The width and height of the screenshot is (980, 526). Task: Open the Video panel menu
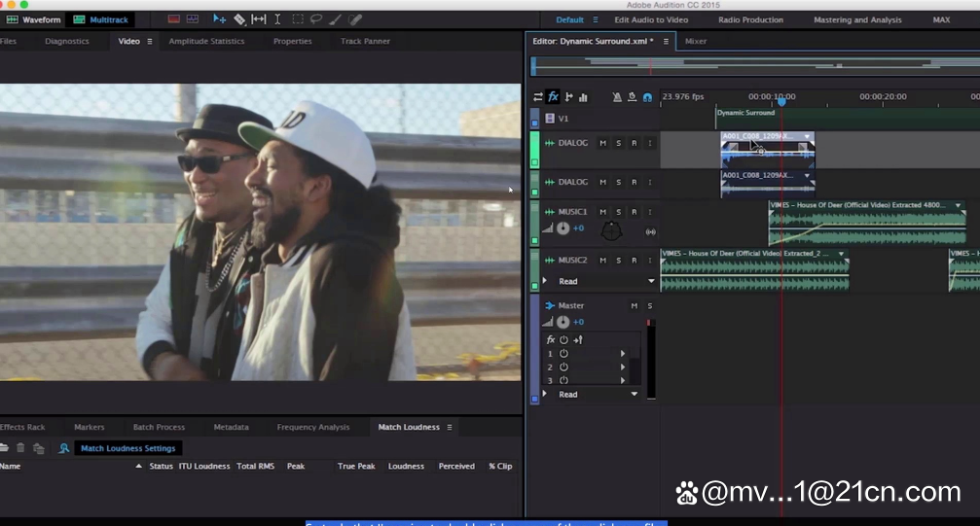149,41
